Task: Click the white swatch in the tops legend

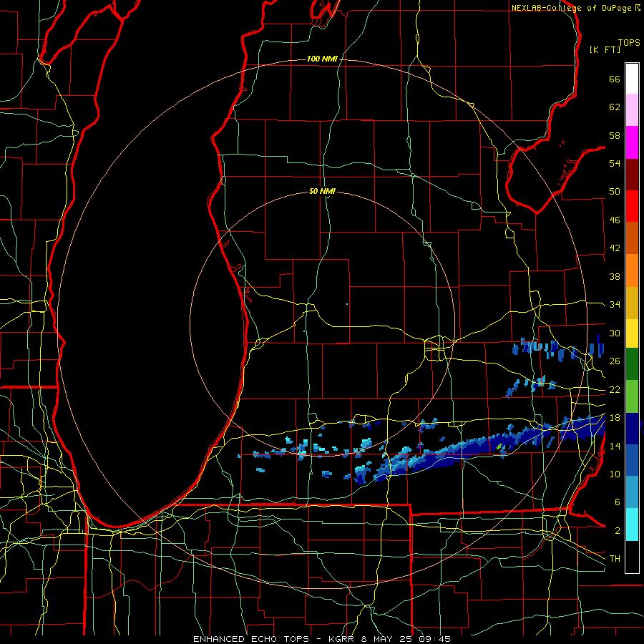Action: pyautogui.click(x=632, y=79)
